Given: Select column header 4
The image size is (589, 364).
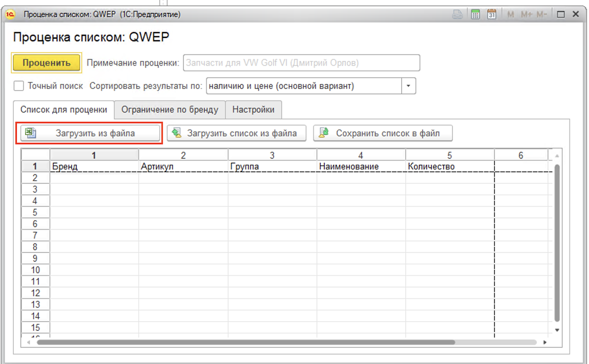Looking at the screenshot, I should (x=361, y=155).
